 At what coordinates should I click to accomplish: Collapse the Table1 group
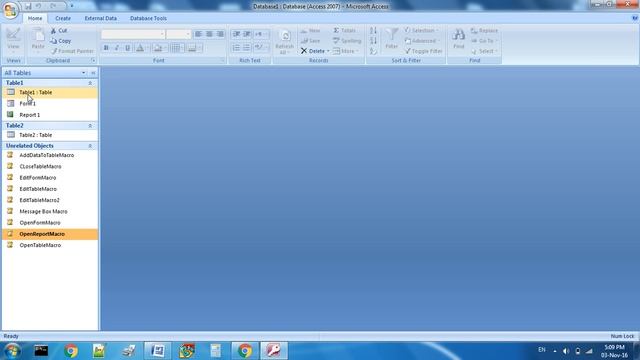(90, 83)
